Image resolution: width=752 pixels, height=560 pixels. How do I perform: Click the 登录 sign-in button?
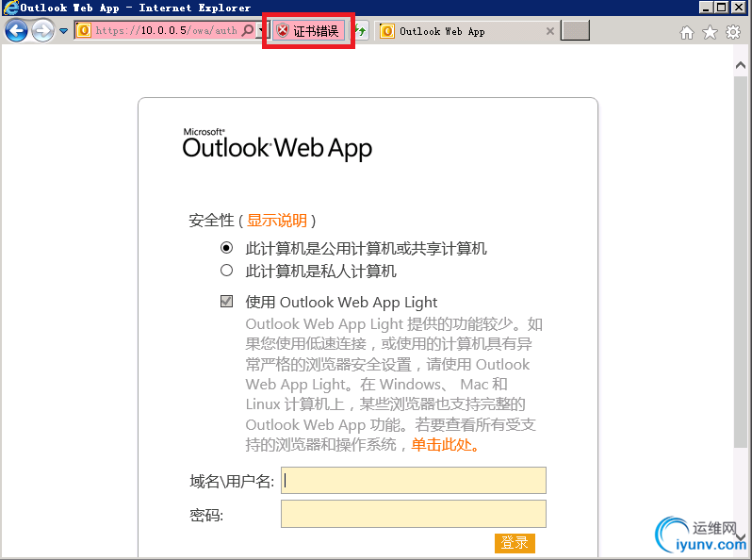(515, 543)
